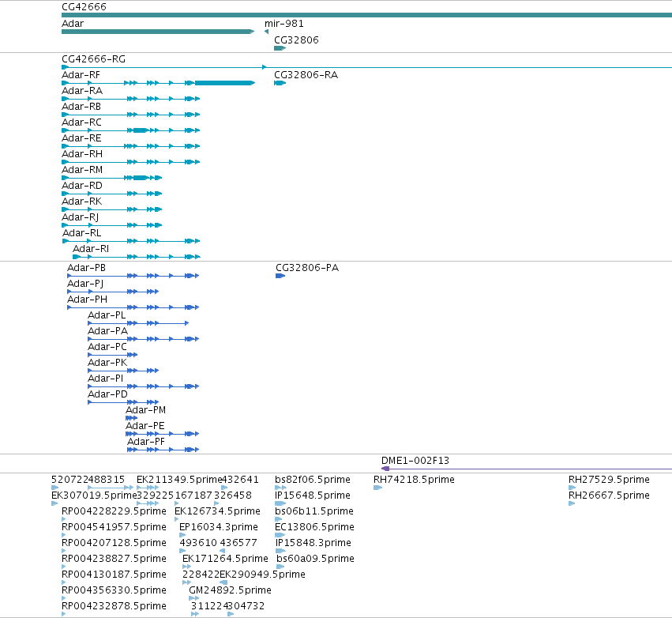Select the DME1-002F13 purple feature
Image resolution: width=672 pixels, height=618 pixels.
pyautogui.click(x=526, y=469)
